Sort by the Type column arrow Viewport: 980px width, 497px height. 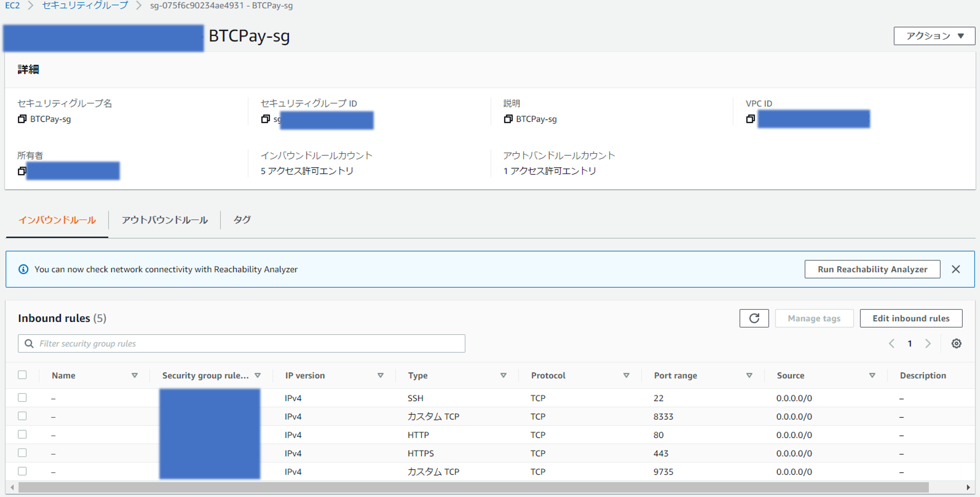click(503, 376)
